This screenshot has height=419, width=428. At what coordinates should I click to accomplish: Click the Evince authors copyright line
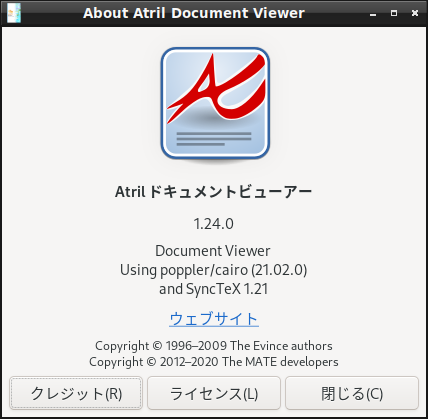click(x=214, y=346)
